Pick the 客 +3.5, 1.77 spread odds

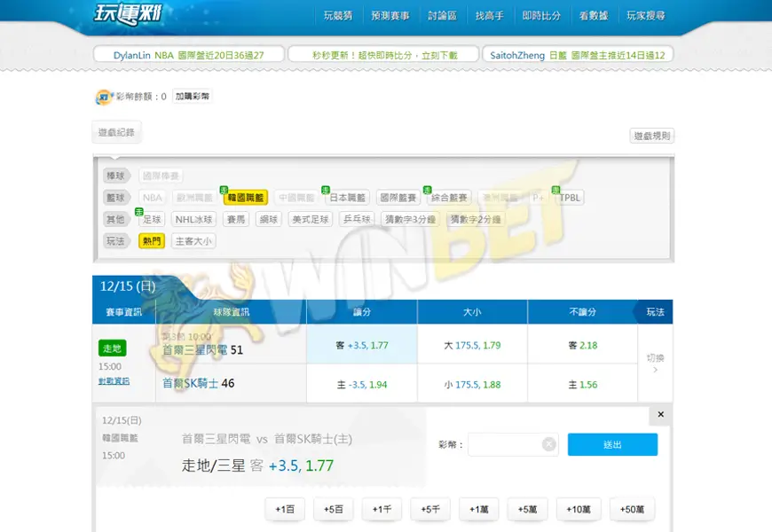pyautogui.click(x=362, y=345)
